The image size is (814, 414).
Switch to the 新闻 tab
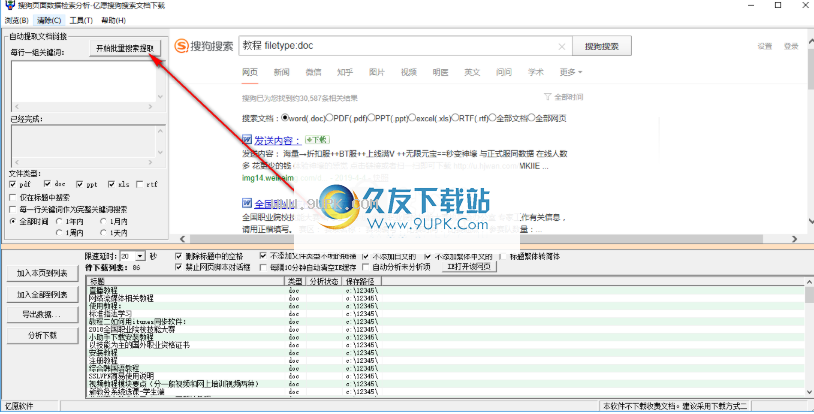[281, 72]
